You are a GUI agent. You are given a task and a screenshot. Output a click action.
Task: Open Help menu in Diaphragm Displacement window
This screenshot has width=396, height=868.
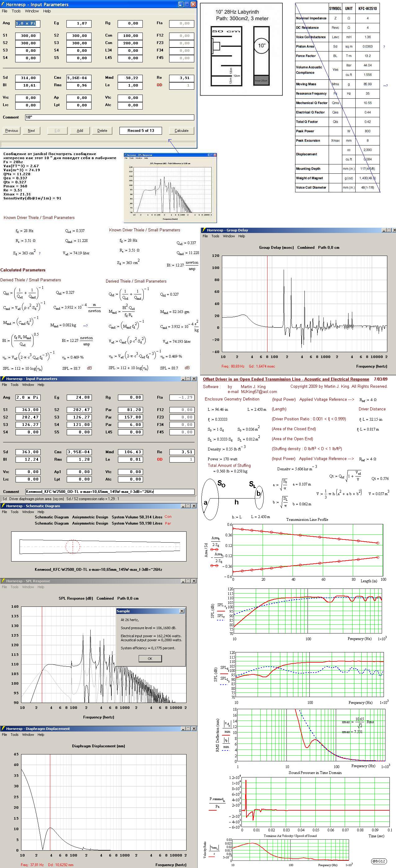(41, 735)
